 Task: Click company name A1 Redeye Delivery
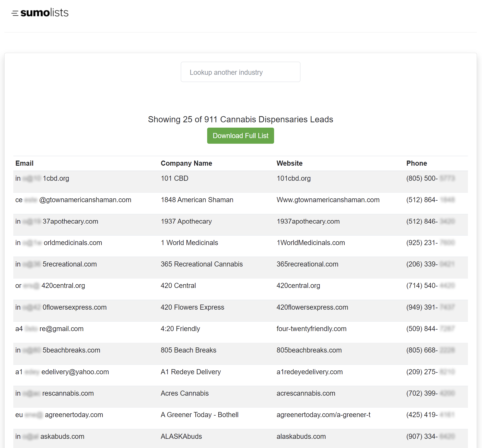pos(191,372)
